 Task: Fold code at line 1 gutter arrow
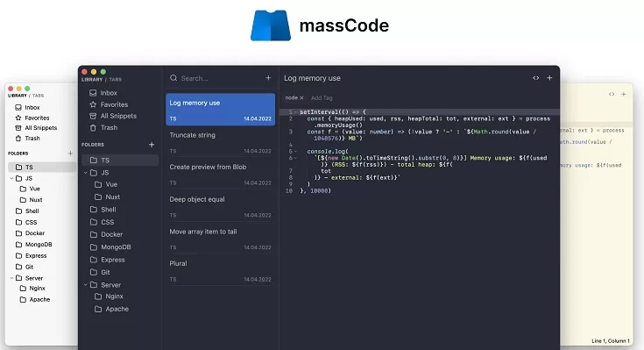coord(296,112)
